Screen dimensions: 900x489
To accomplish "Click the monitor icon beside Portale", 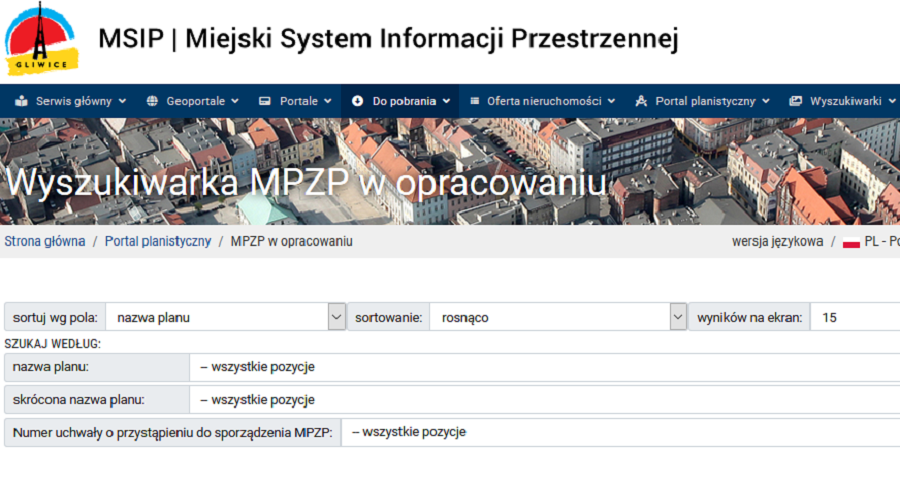I will (x=265, y=101).
